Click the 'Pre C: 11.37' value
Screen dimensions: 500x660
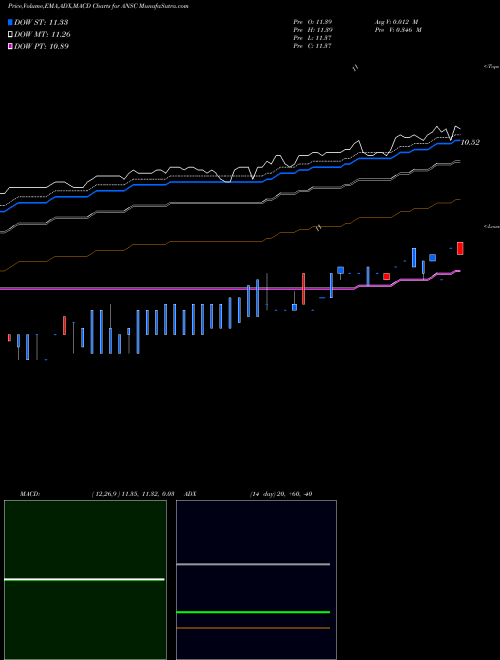[313, 46]
